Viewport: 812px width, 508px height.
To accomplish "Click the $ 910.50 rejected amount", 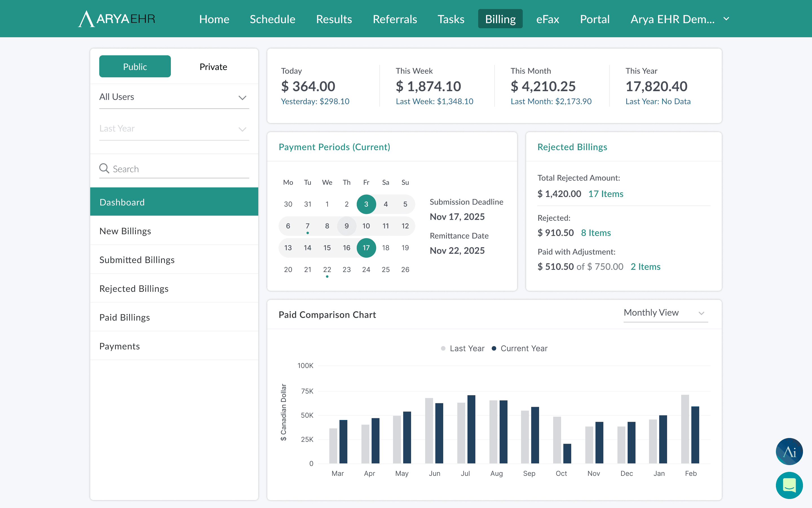I will click(555, 233).
